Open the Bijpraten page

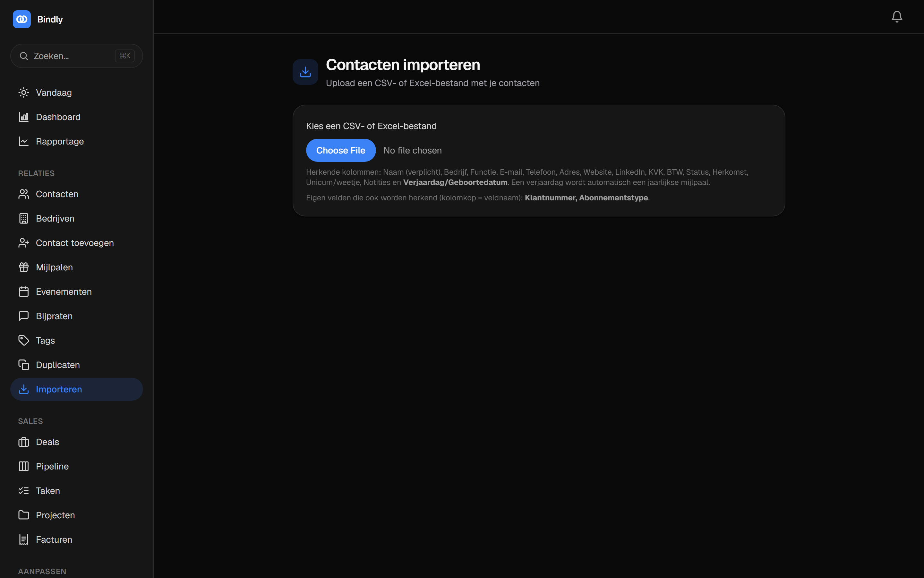pos(77,316)
